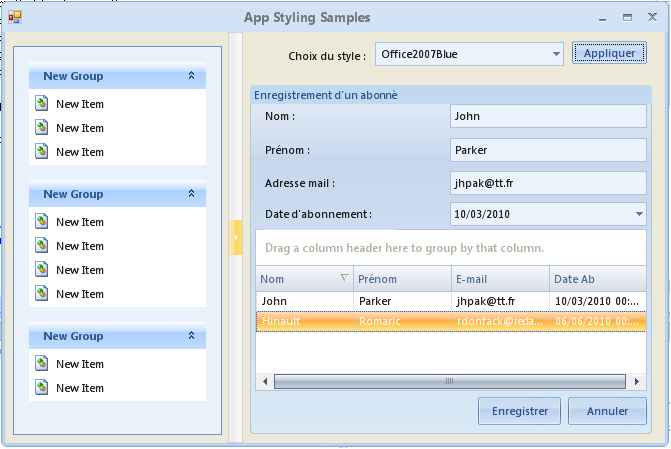Viewport: 671px width, 449px height.
Task: Collapse the third New Group panel
Action: point(191,336)
